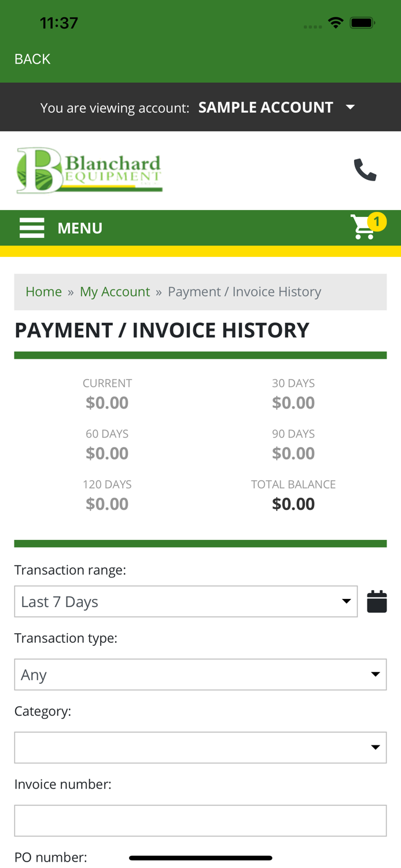The height and width of the screenshot is (868, 401).
Task: Open the MENU navigation
Action: (x=79, y=227)
